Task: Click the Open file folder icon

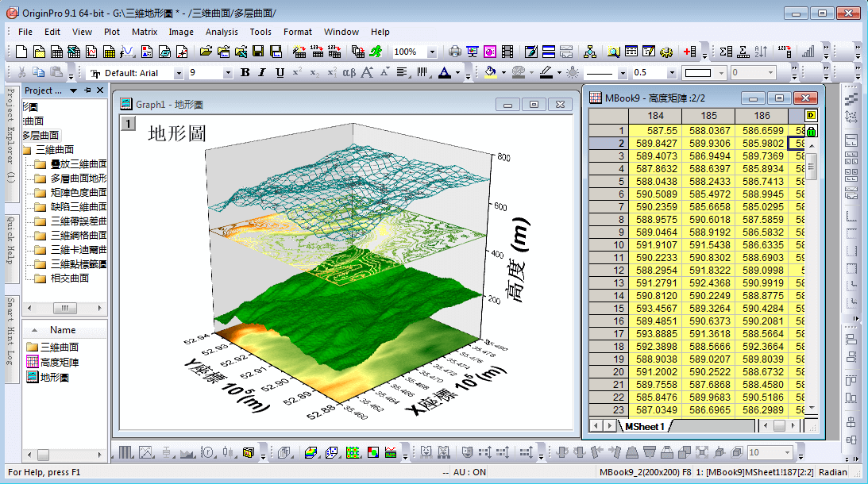Action: point(206,52)
